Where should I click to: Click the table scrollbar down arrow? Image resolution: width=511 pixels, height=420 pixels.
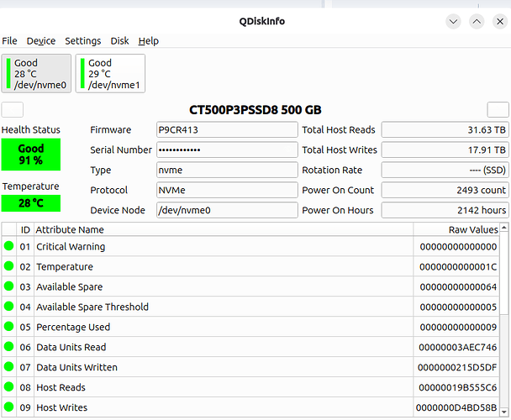pos(503,412)
